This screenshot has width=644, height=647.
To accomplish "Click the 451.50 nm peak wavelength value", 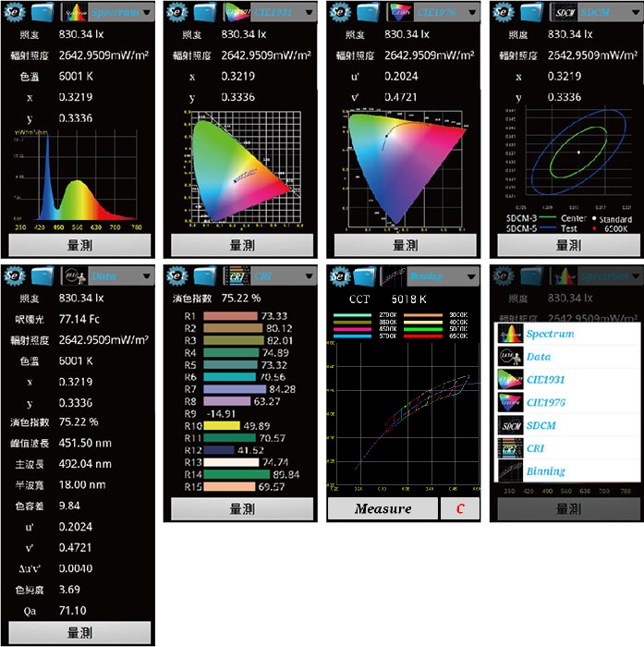I will 85,443.
